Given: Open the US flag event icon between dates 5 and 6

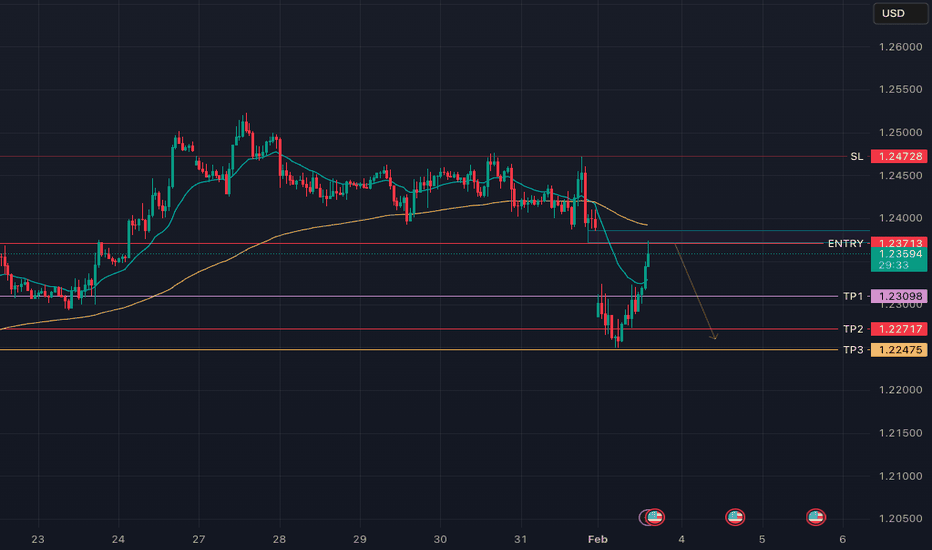Looking at the screenshot, I should (x=816, y=517).
